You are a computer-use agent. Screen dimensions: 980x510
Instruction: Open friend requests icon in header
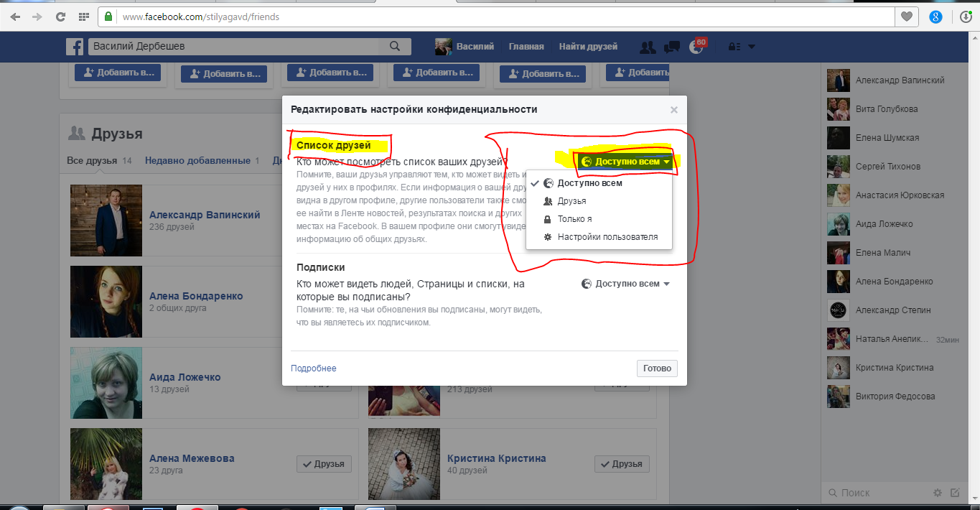pyautogui.click(x=648, y=47)
